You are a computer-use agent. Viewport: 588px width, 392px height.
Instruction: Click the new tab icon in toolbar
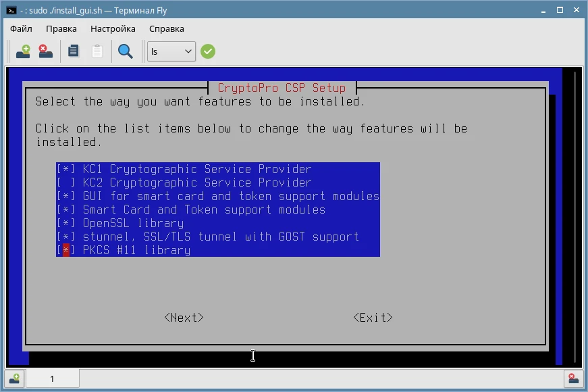23,51
